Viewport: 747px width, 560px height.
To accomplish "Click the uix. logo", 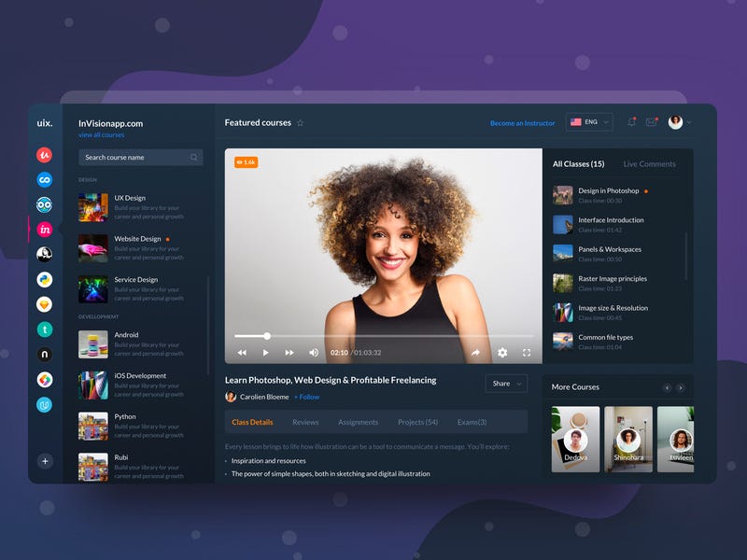I will tap(45, 123).
